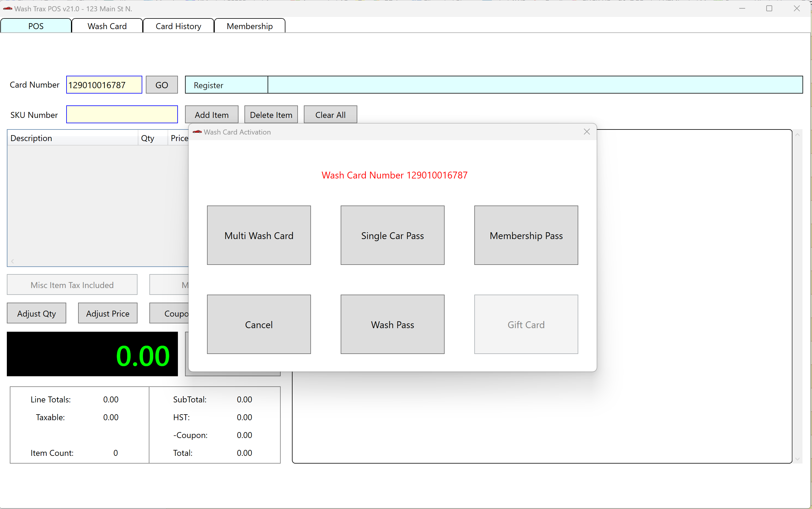812x509 pixels.
Task: Click the Cancel button in dialog
Action: (x=259, y=324)
